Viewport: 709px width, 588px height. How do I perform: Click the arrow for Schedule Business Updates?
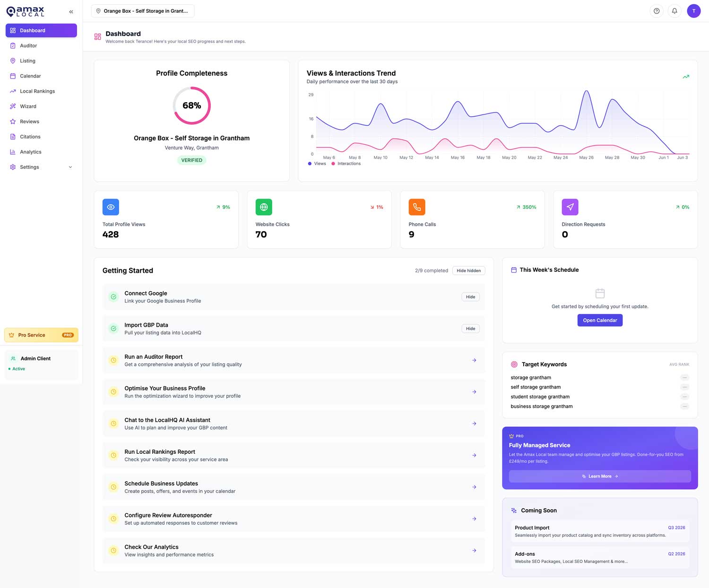tap(474, 487)
